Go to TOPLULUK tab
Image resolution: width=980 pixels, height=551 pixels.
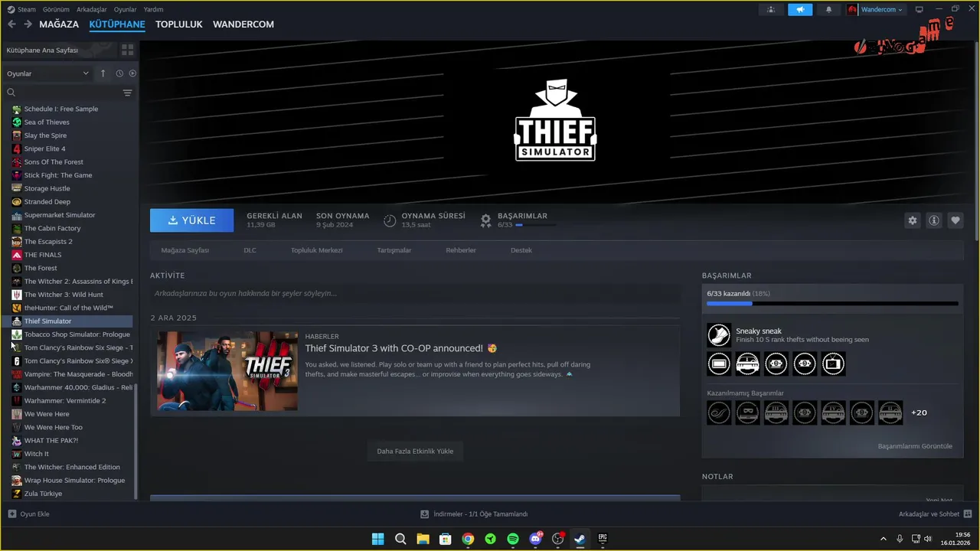coord(179,24)
